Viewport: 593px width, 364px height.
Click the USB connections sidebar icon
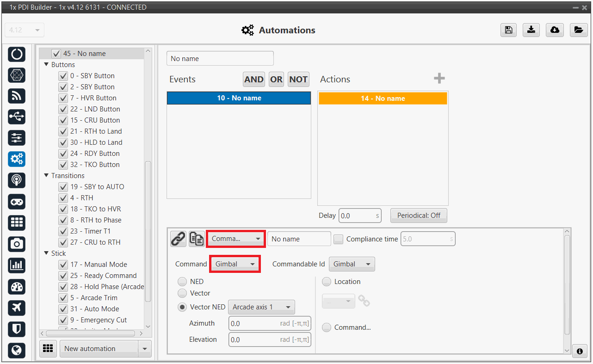[17, 117]
